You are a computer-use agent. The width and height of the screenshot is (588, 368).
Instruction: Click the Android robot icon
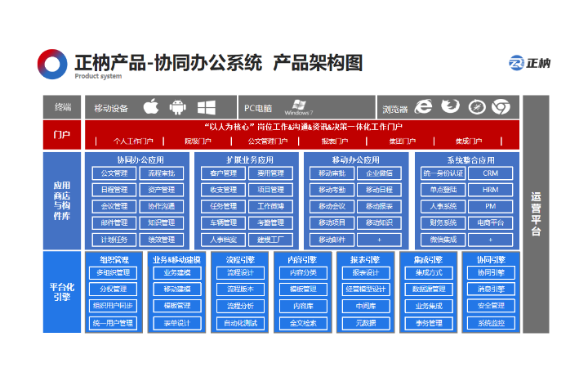(177, 107)
